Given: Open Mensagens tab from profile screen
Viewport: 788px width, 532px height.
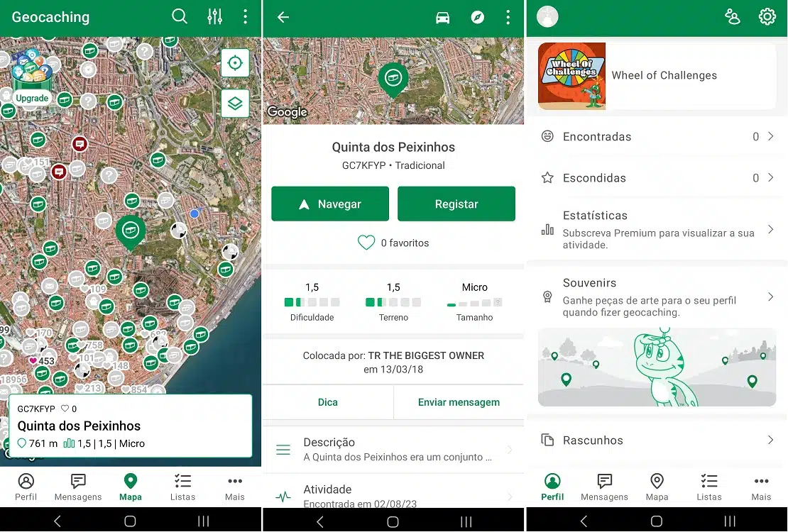Looking at the screenshot, I should coord(604,487).
